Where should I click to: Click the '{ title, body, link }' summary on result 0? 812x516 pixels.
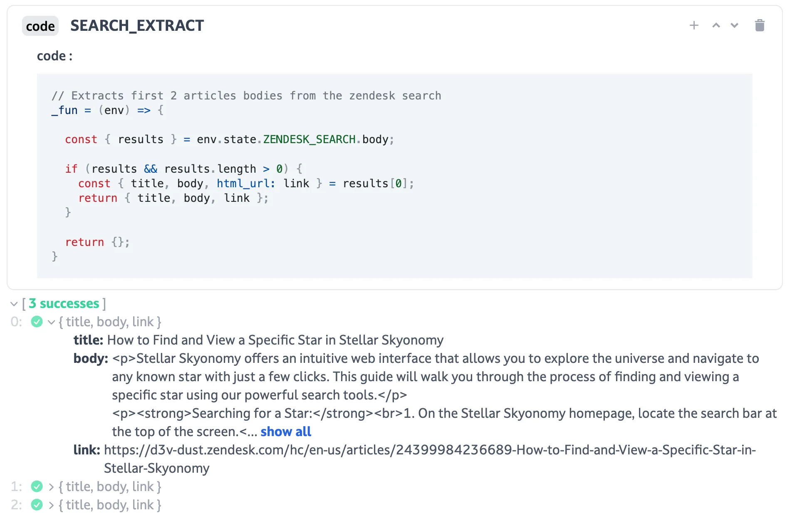coord(110,321)
